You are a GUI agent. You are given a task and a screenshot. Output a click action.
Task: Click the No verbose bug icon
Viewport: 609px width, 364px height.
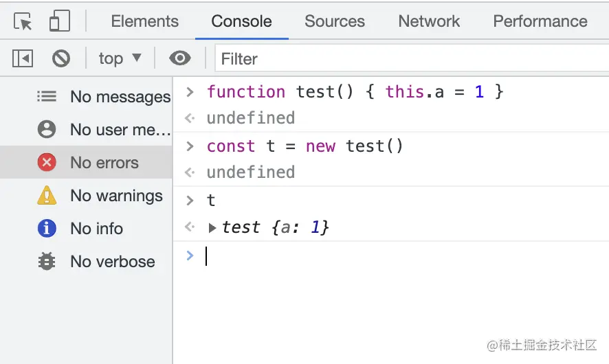coord(47,262)
